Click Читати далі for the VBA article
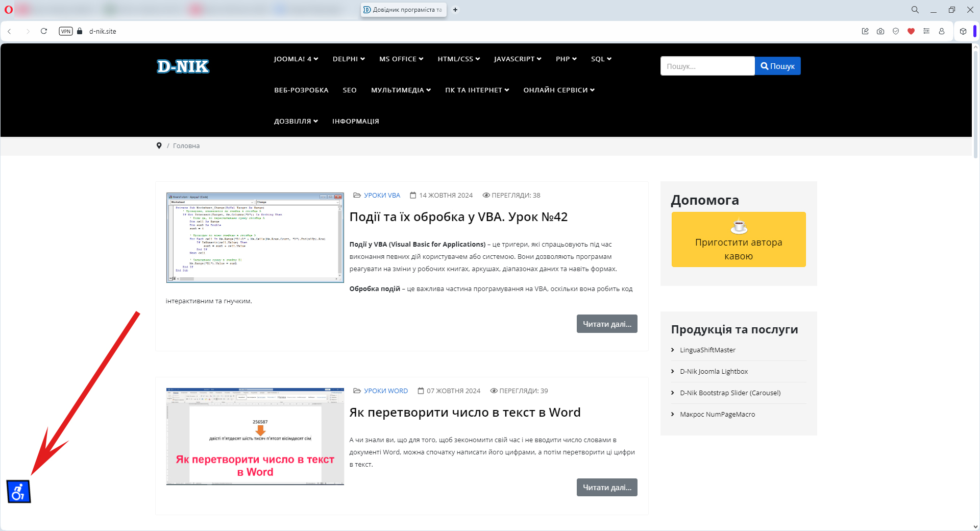The height and width of the screenshot is (531, 980). tap(607, 324)
